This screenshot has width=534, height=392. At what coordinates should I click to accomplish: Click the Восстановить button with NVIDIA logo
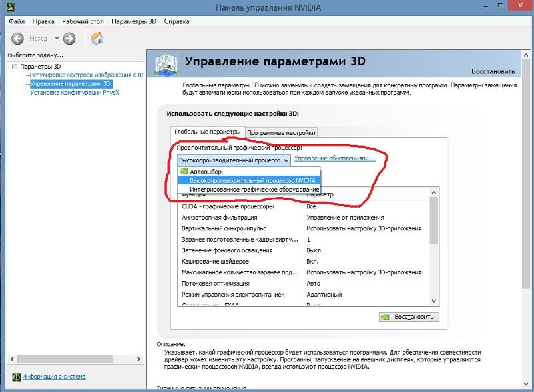(409, 317)
